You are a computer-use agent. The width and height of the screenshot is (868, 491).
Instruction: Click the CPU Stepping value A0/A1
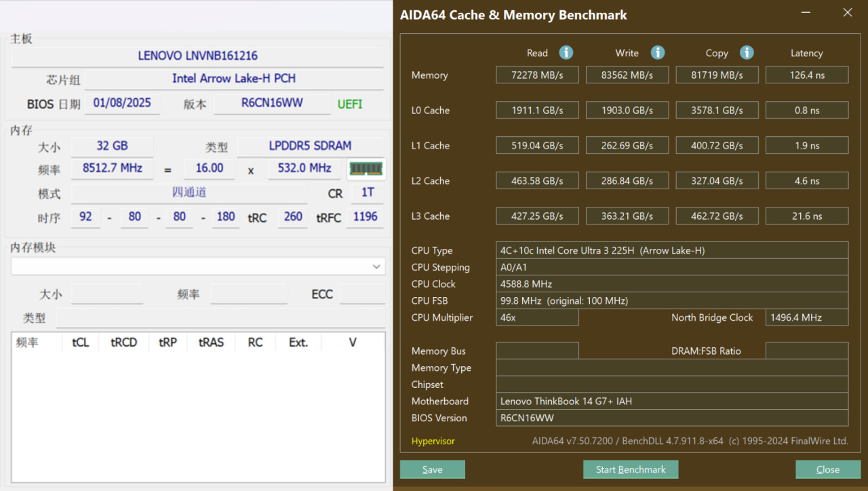pos(672,267)
